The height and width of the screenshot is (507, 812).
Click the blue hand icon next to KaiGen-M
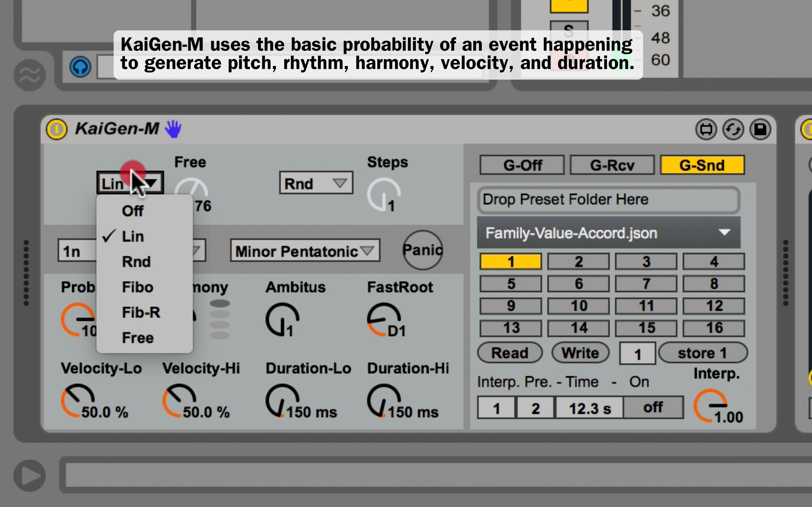(x=173, y=129)
